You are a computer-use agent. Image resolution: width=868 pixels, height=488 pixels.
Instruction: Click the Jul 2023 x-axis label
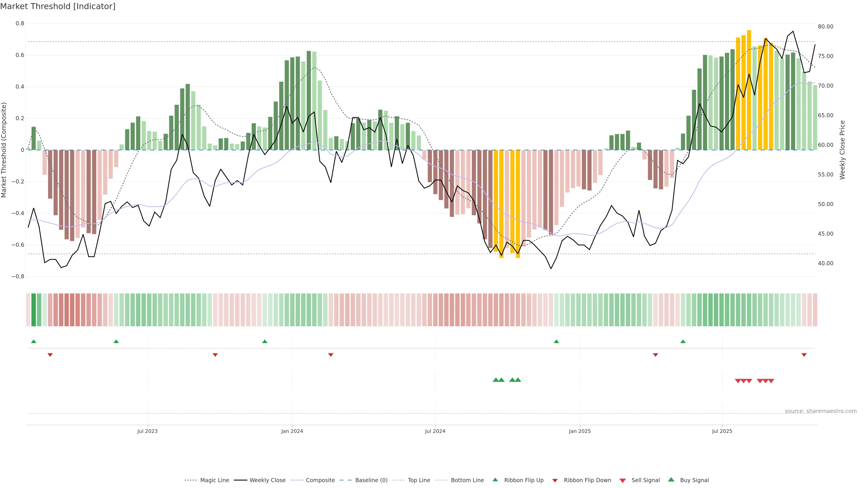pyautogui.click(x=147, y=431)
